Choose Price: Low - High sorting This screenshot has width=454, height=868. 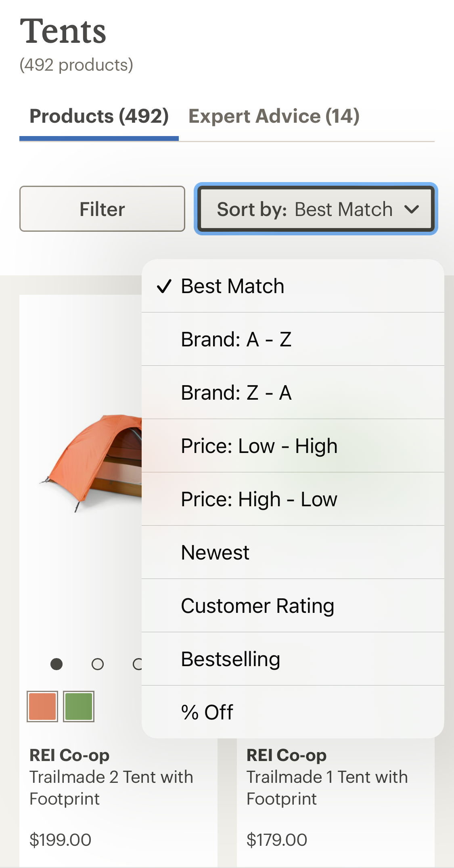point(259,446)
